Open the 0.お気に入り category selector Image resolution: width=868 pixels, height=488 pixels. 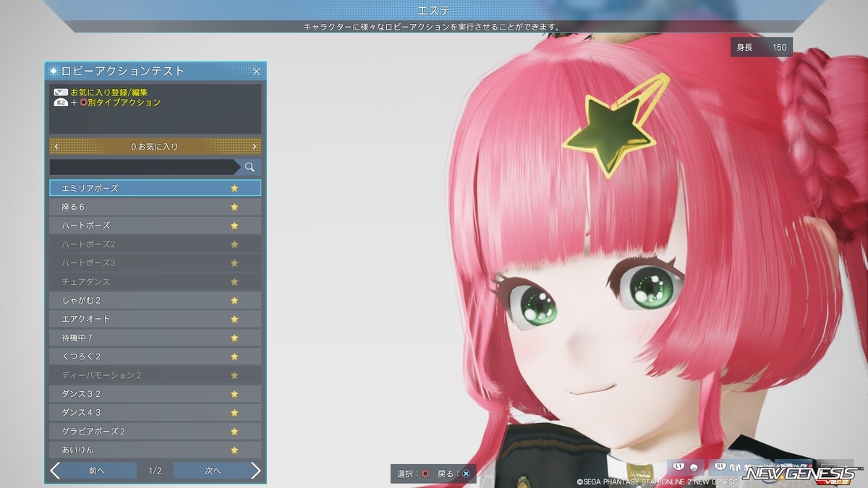click(x=155, y=147)
